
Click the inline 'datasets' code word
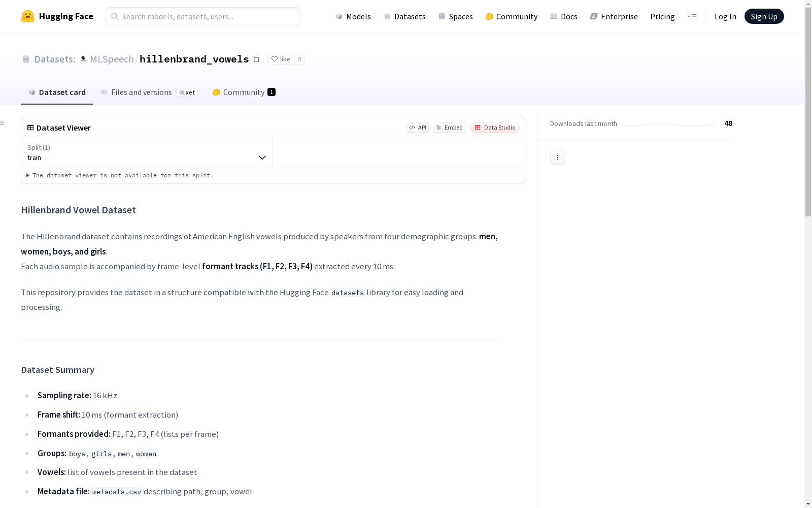pyautogui.click(x=348, y=293)
